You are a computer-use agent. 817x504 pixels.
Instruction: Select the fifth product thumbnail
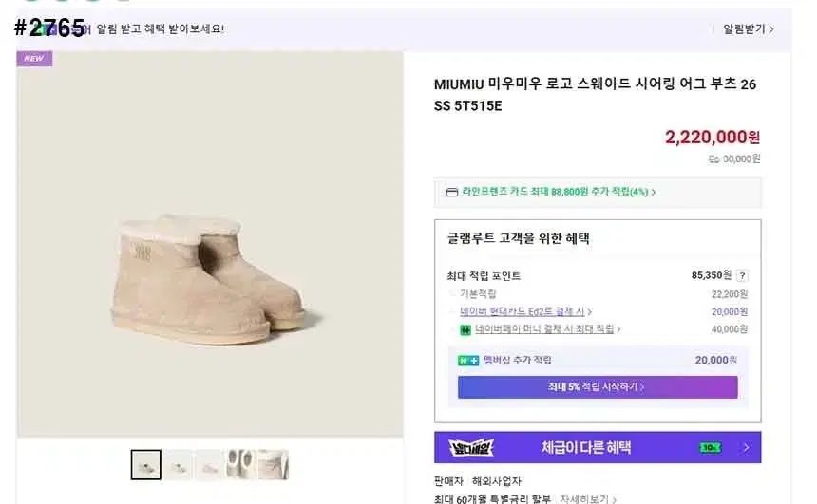point(273,465)
